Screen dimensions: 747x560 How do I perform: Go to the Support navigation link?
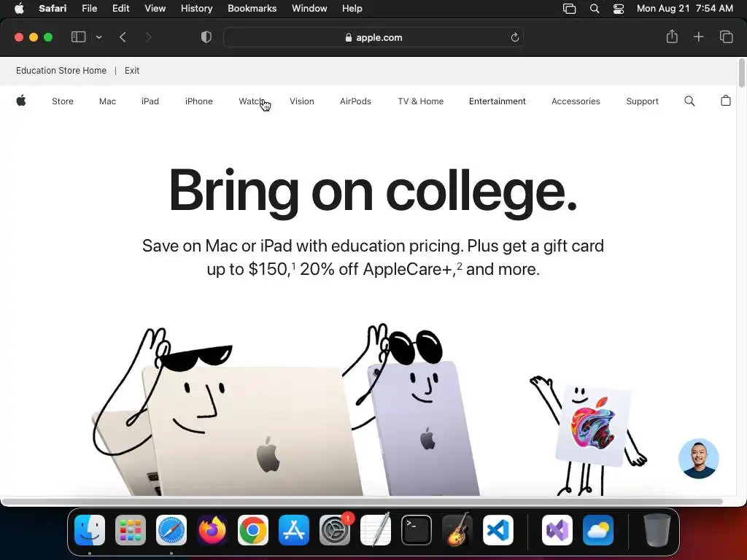[x=642, y=101]
